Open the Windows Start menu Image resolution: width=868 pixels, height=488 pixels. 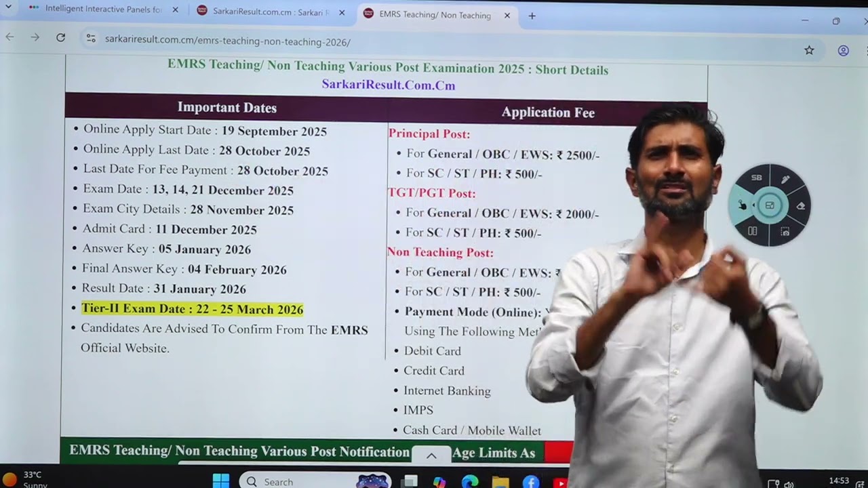pyautogui.click(x=221, y=481)
